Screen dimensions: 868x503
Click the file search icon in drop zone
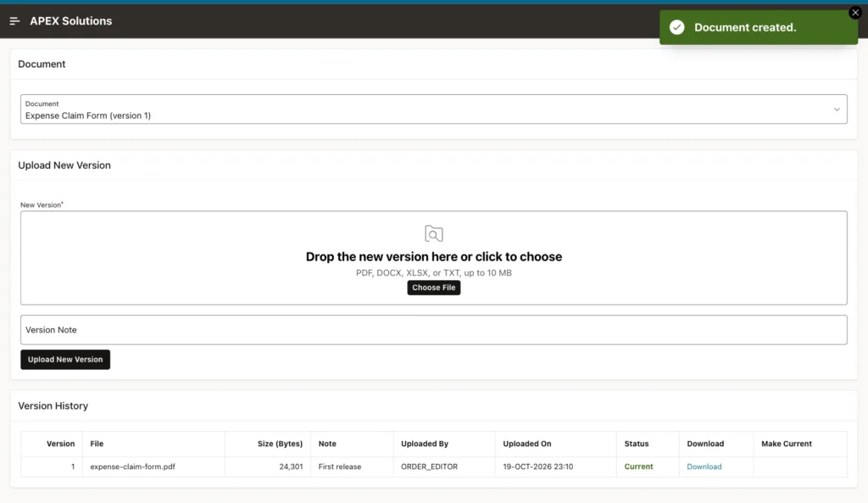[x=434, y=234]
